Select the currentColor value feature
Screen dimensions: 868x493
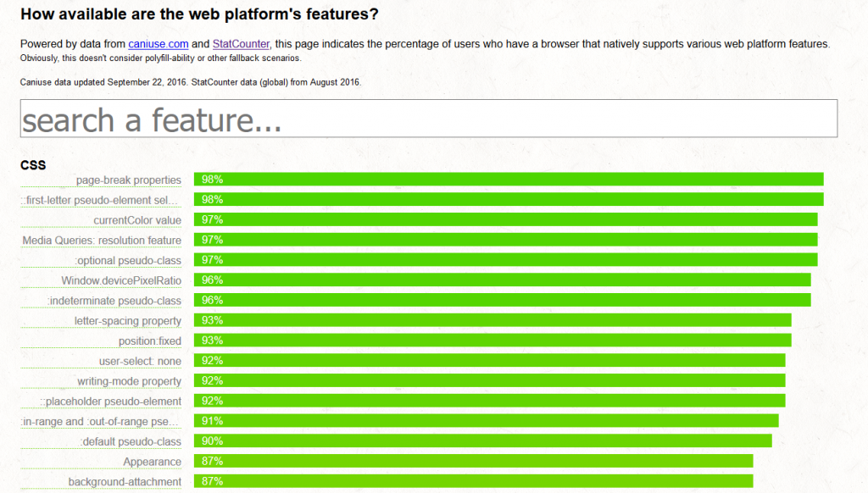(137, 220)
